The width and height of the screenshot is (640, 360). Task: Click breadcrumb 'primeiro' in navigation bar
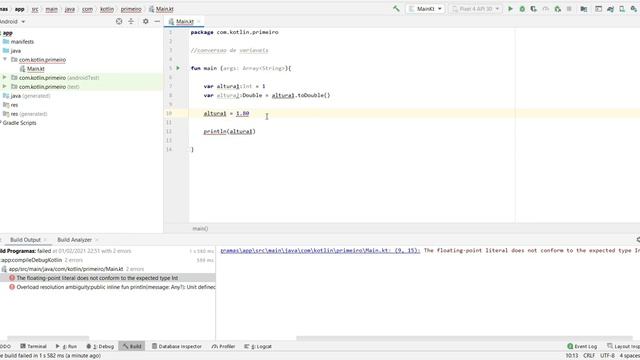point(131,9)
